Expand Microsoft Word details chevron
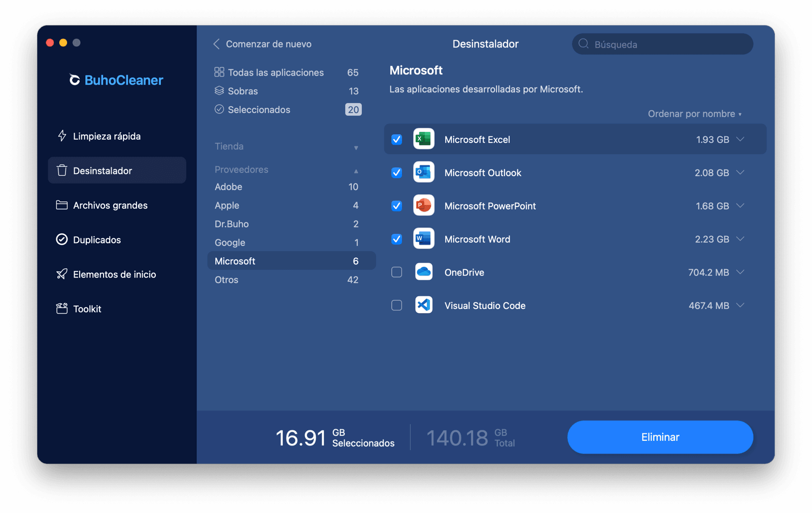The height and width of the screenshot is (513, 812). tap(740, 239)
